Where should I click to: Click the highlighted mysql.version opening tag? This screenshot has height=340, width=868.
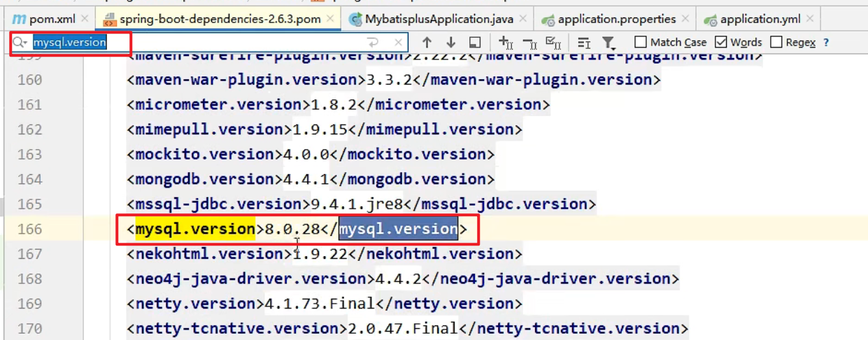195,229
